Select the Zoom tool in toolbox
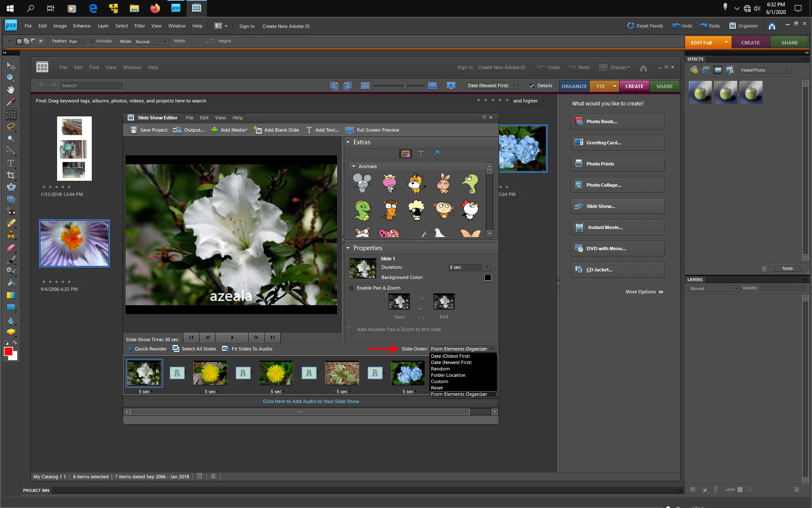The image size is (812, 508). [11, 78]
